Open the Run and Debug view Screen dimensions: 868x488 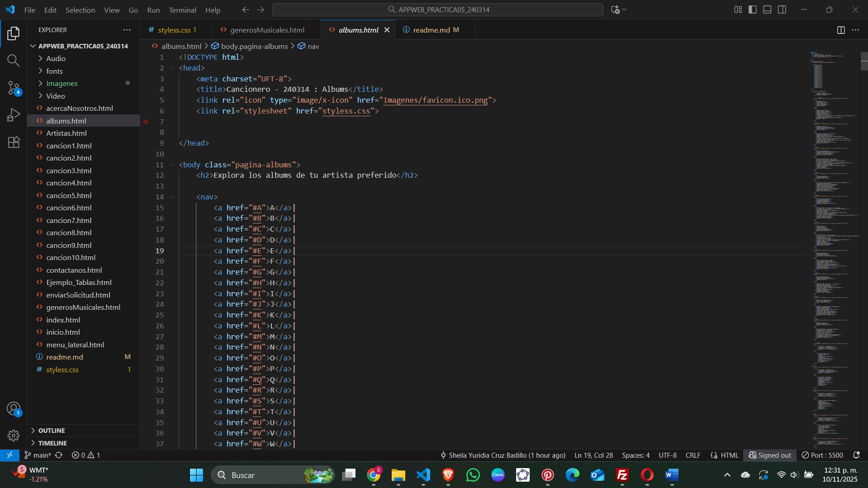point(14,115)
